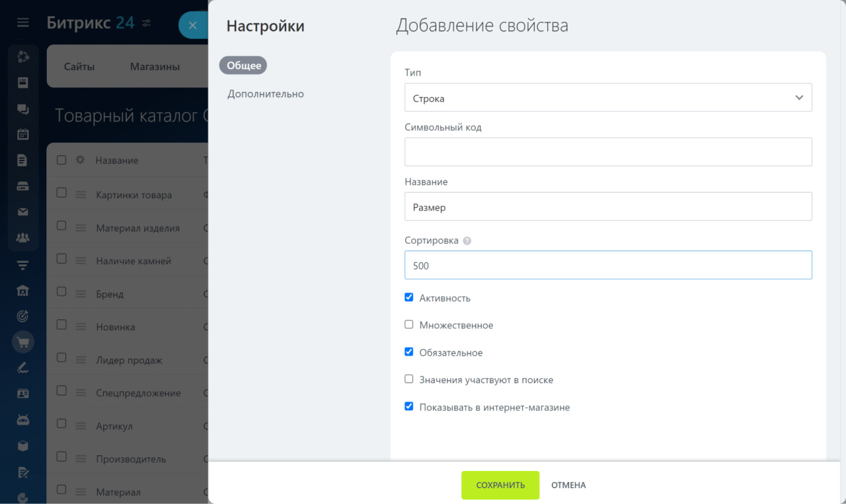Open the inventory box sidebar icon
The height and width of the screenshot is (504, 846).
click(23, 446)
